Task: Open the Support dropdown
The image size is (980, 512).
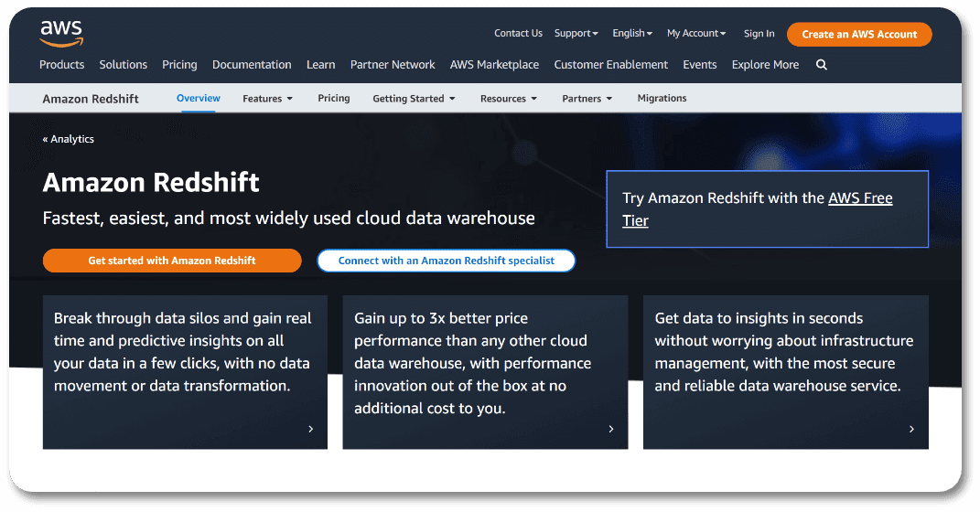Action: pos(576,33)
